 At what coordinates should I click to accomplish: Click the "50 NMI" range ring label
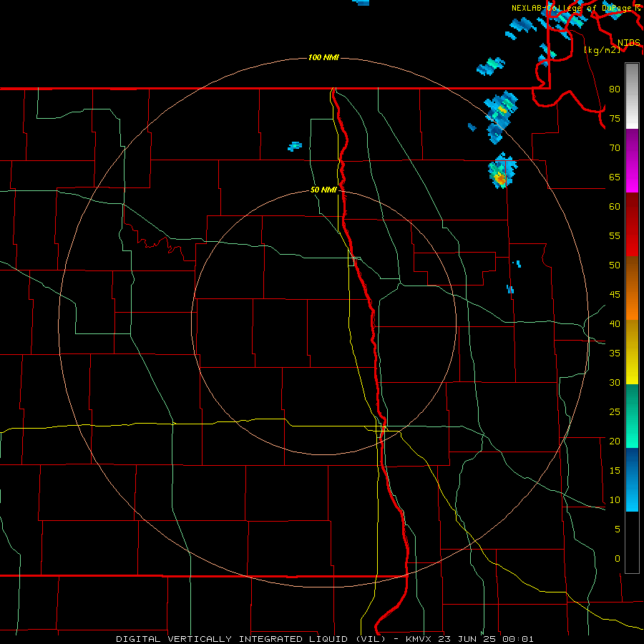coord(323,190)
